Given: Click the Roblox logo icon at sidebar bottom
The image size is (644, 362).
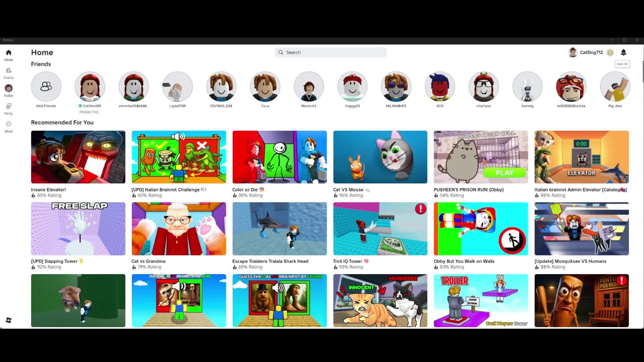Looking at the screenshot, I should 9,320.
